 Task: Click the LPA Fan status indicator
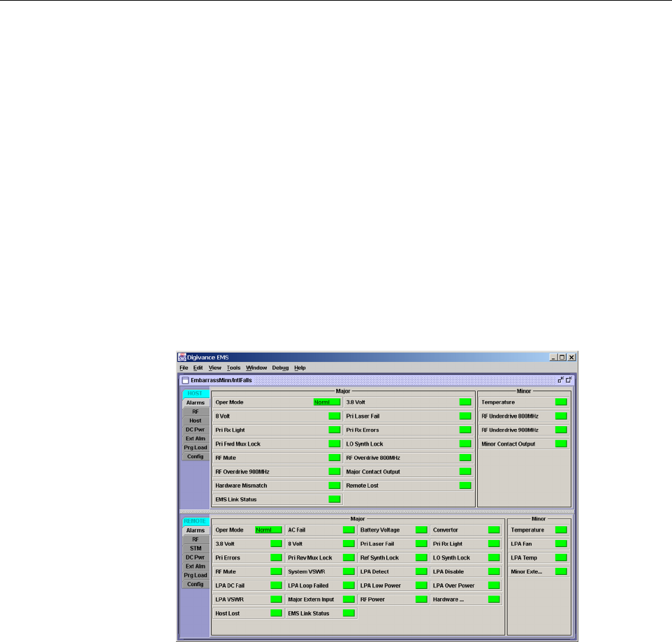click(561, 544)
